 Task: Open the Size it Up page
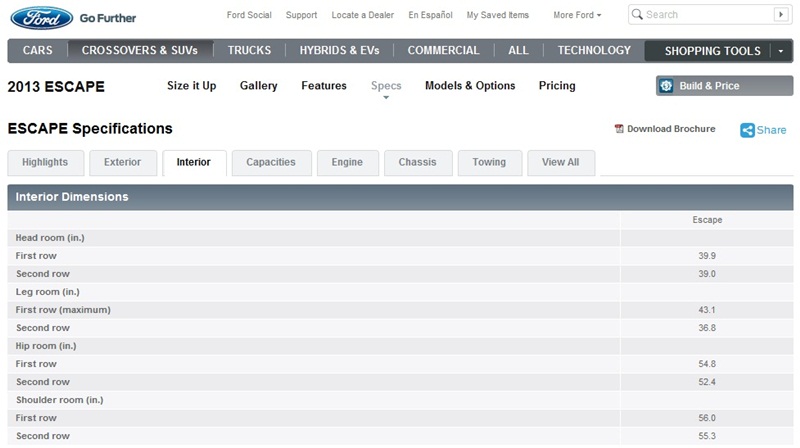(x=191, y=86)
